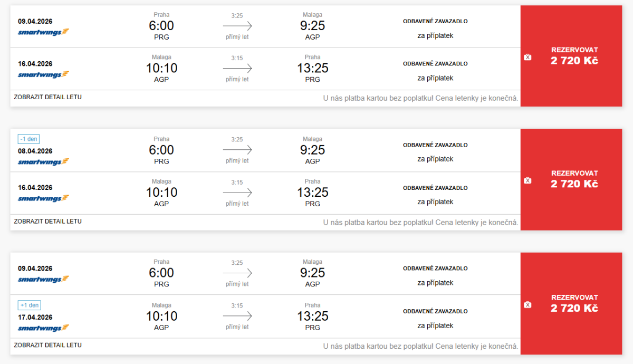Click luggage icon beside the second result's Rezervovat
The image size is (633, 364).
(x=527, y=180)
